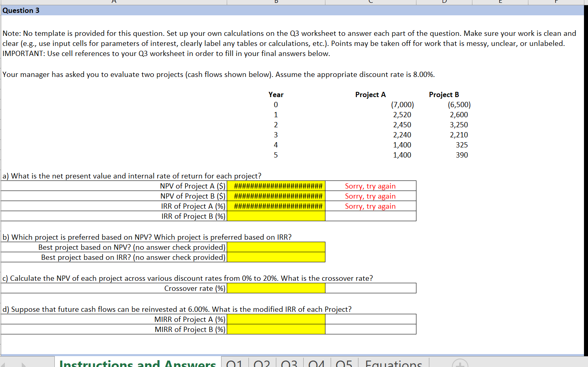Select Best project based on IRR answer cell

pyautogui.click(x=276, y=257)
